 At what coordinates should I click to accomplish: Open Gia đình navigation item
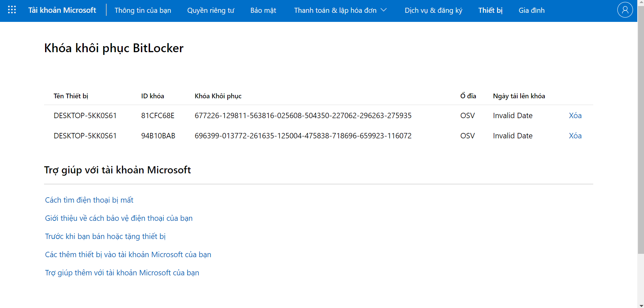point(532,10)
